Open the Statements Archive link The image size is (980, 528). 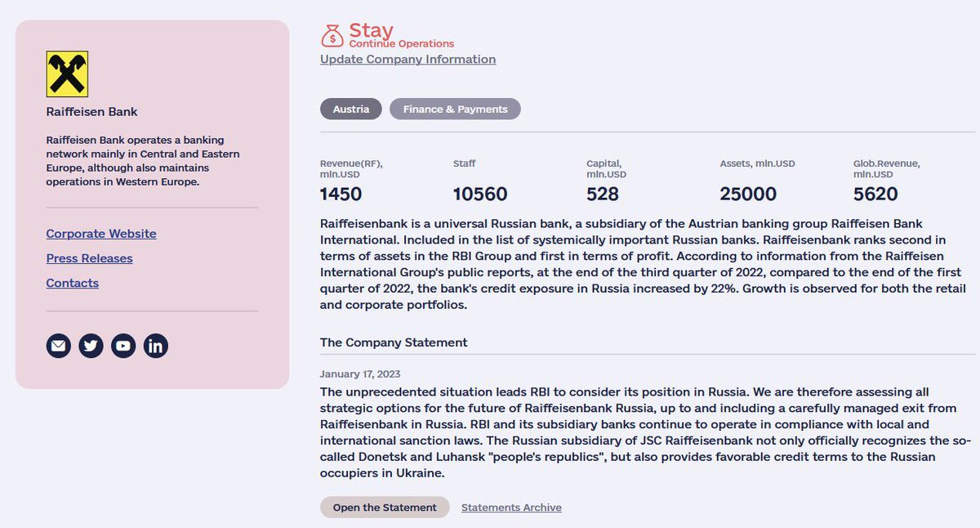[511, 508]
